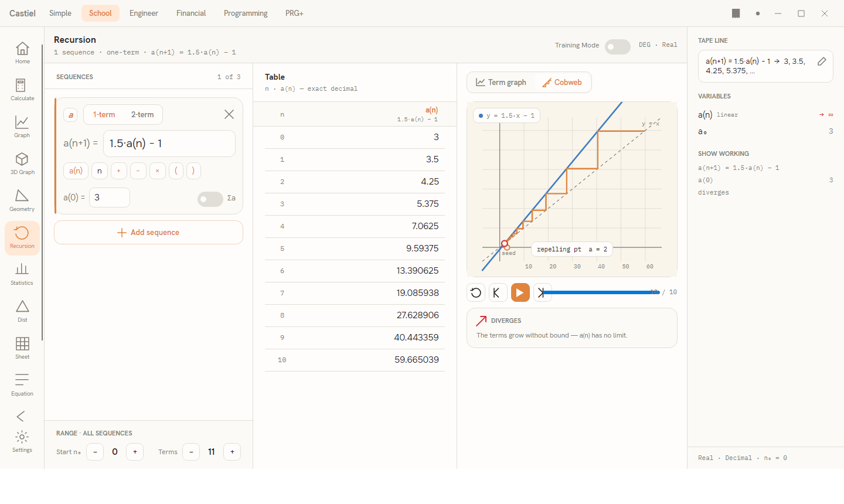Image resolution: width=844 pixels, height=504 pixels.
Task: Click the DIVERGES result card
Action: click(572, 328)
